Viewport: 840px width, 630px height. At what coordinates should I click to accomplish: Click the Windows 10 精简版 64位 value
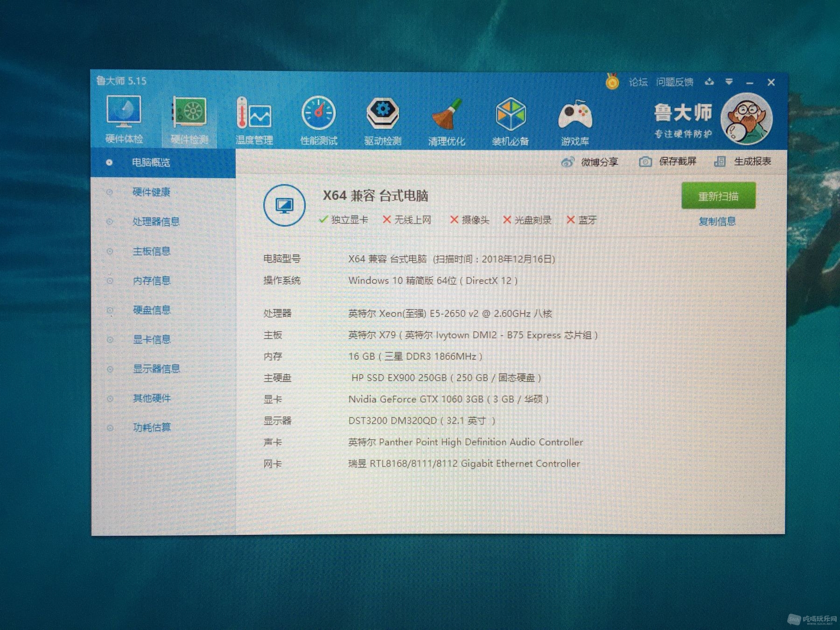(x=433, y=280)
